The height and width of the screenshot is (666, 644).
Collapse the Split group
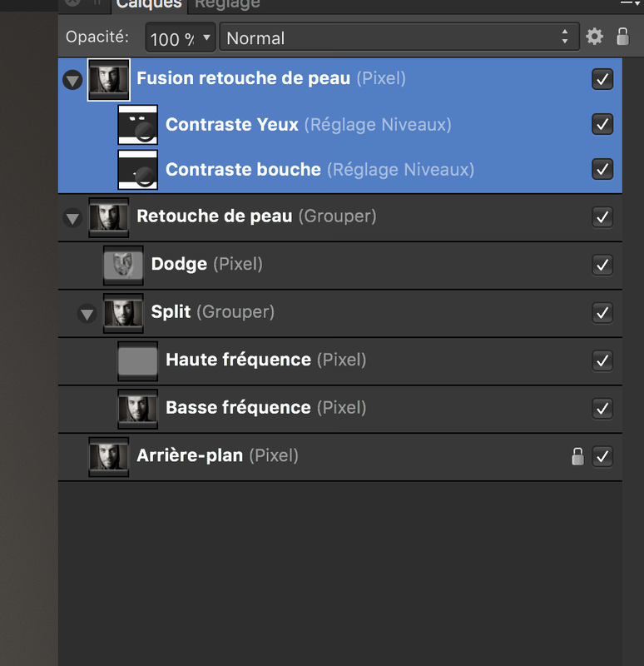click(x=87, y=314)
